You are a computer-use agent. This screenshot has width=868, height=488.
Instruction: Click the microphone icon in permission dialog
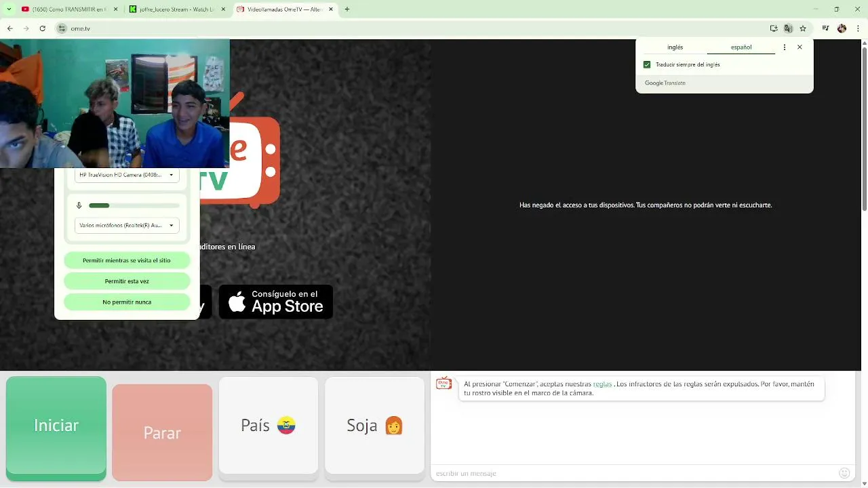point(79,205)
